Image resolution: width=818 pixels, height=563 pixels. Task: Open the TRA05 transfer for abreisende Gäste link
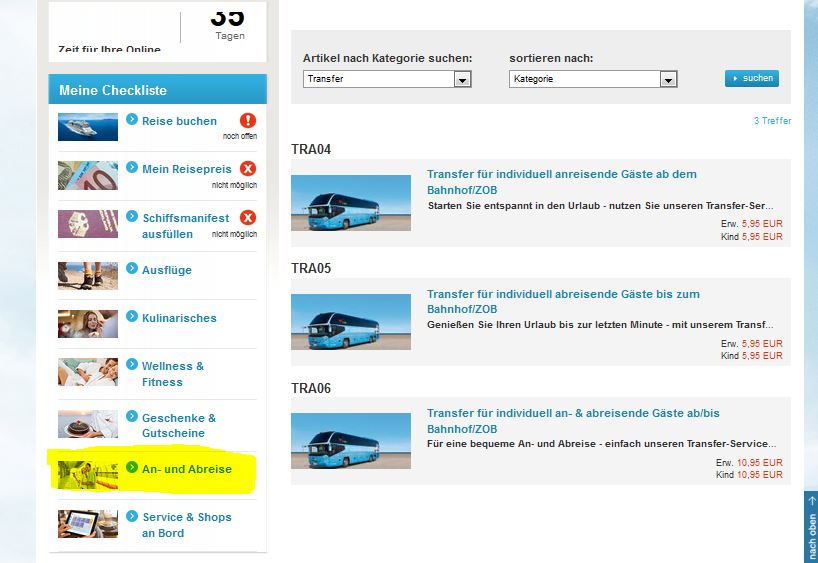click(563, 301)
